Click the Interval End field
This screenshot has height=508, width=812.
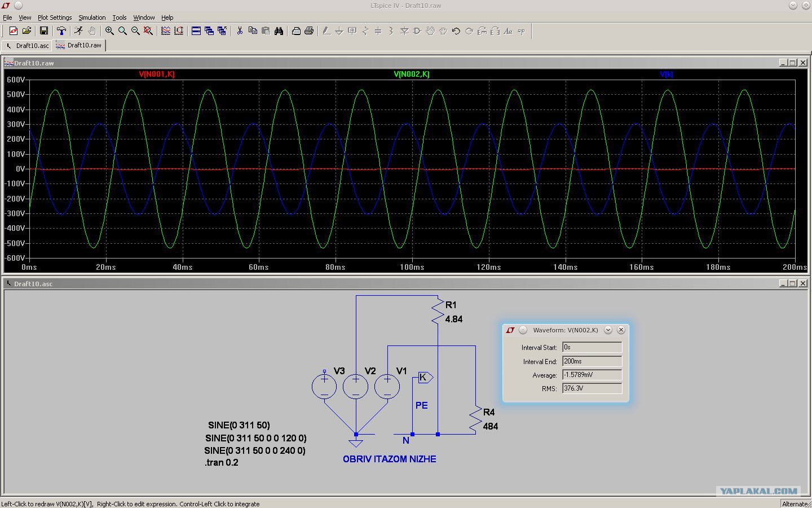click(592, 361)
